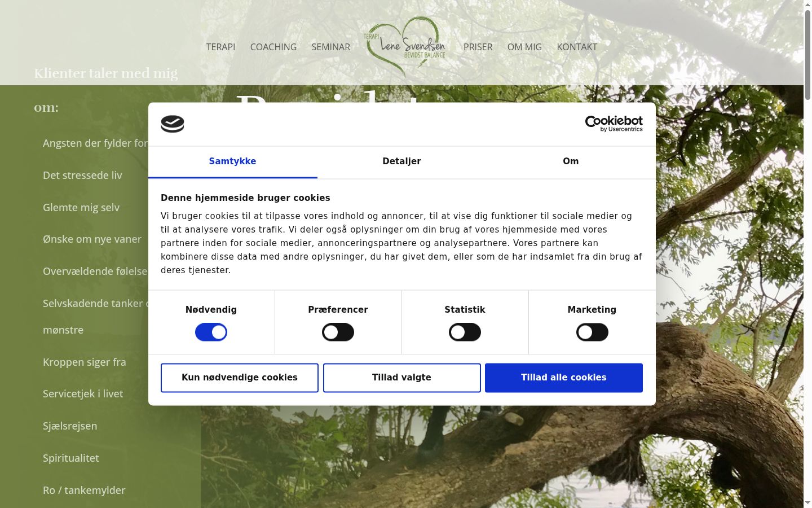Screen dimensions: 812x508
Task: Open the SEMINAR menu item
Action: click(331, 47)
